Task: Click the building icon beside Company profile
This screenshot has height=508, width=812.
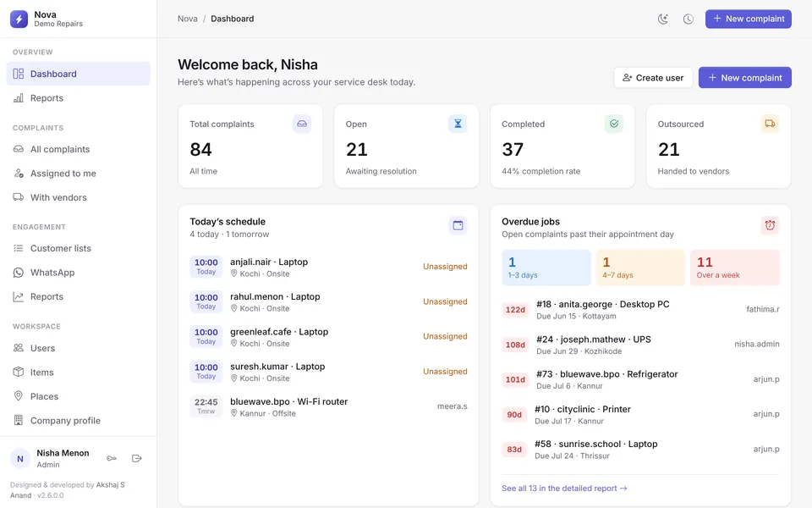Action: click(18, 420)
